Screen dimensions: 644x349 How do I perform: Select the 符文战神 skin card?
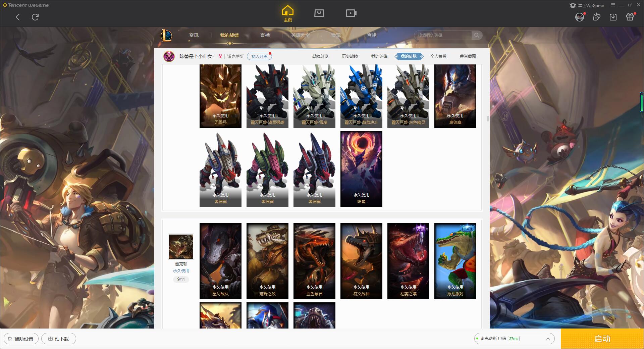pyautogui.click(x=361, y=261)
